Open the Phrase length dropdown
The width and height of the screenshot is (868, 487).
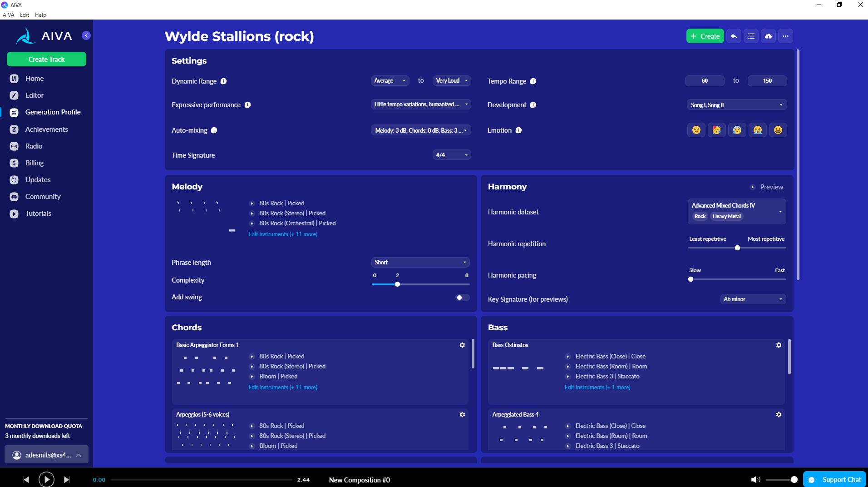click(420, 263)
